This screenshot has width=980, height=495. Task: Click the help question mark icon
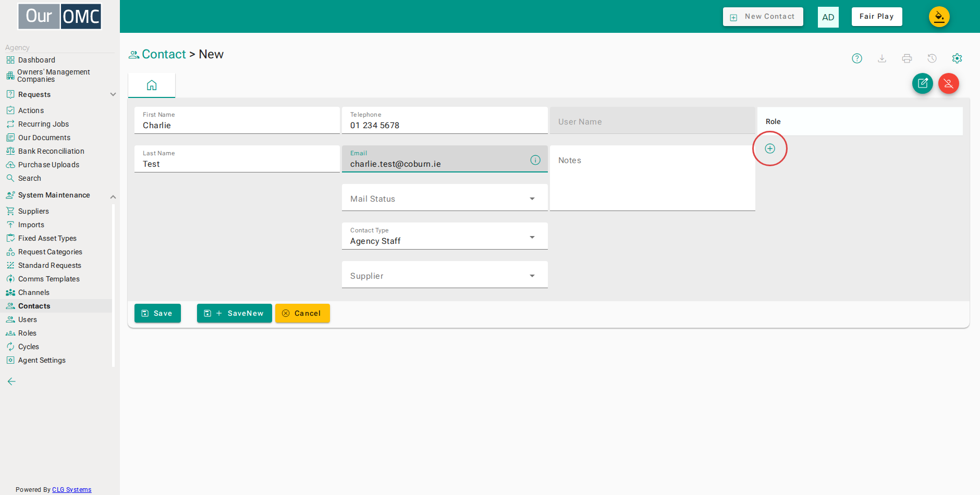click(857, 58)
